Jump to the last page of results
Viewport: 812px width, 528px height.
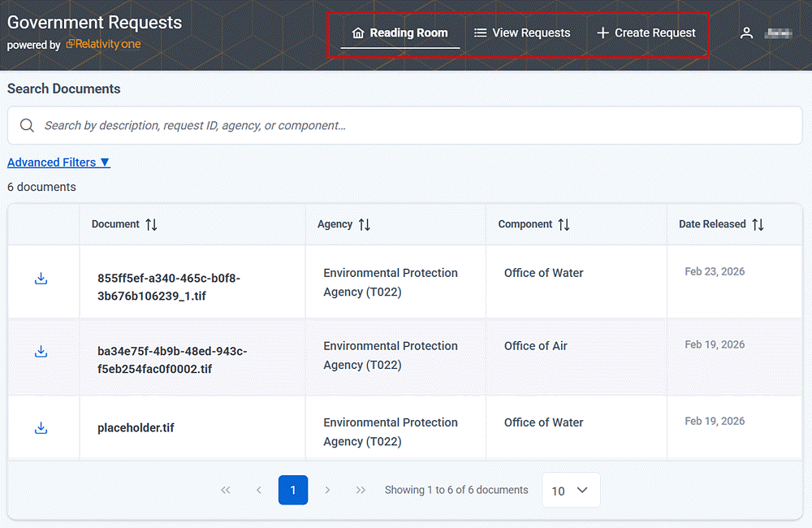(x=361, y=490)
